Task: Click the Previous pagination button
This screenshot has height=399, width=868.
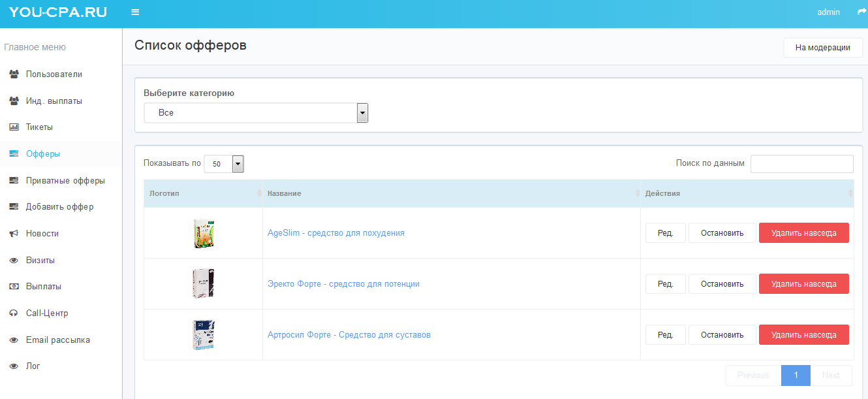Action: click(x=753, y=375)
